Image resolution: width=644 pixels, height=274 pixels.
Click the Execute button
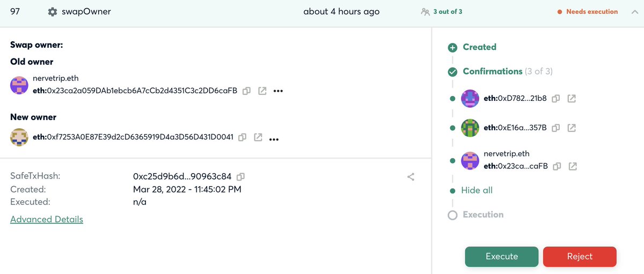tap(502, 256)
